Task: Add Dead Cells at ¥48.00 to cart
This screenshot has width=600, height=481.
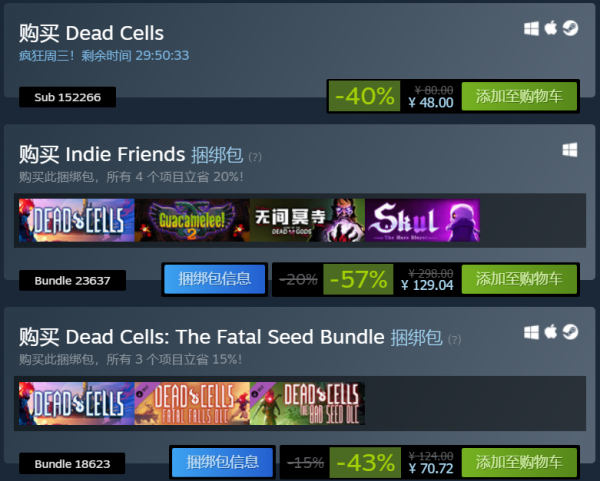Action: 519,97
